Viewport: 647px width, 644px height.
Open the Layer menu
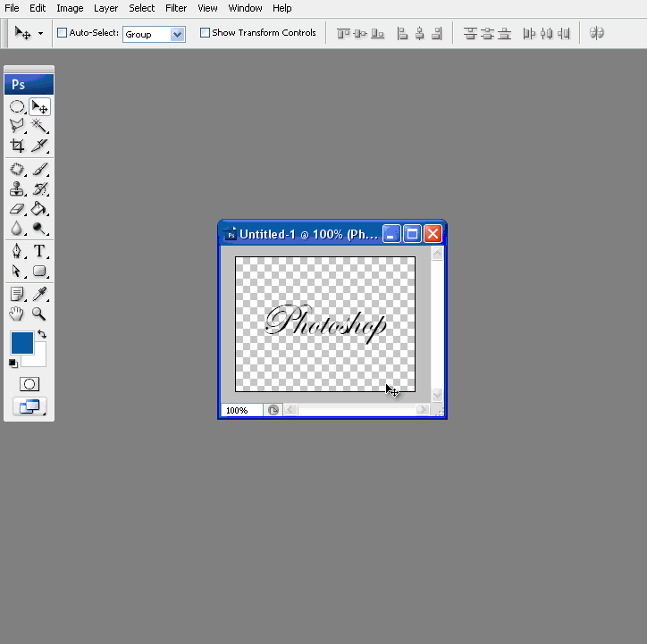click(x=105, y=8)
